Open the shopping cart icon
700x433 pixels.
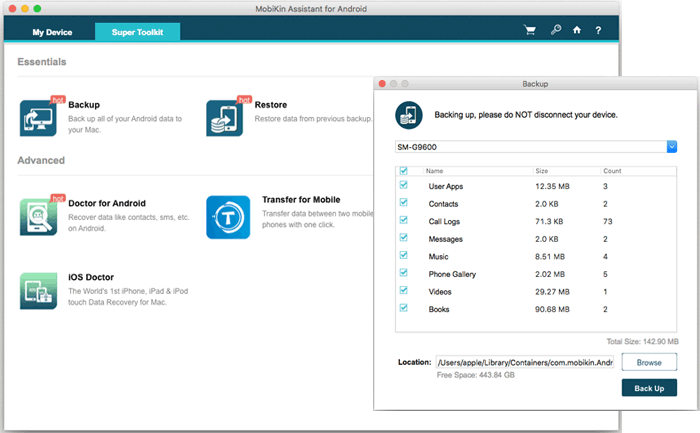(530, 30)
